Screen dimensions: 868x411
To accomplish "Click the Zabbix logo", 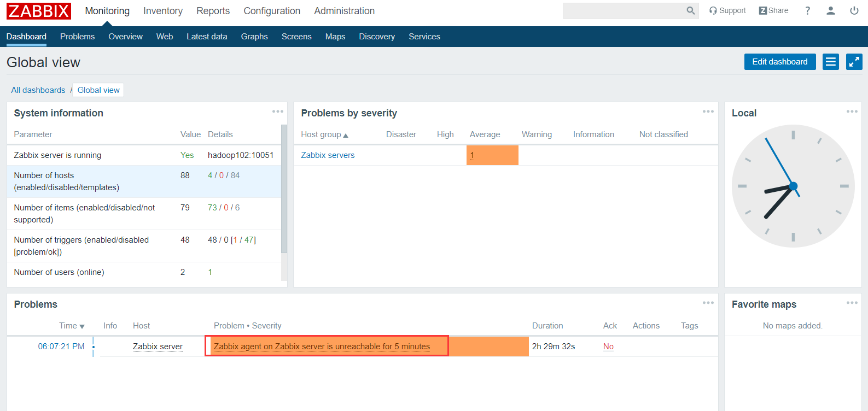I will click(39, 11).
